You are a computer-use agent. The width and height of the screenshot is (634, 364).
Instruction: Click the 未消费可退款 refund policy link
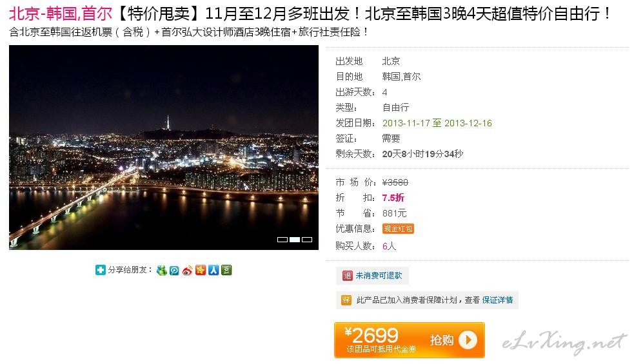[x=379, y=276]
